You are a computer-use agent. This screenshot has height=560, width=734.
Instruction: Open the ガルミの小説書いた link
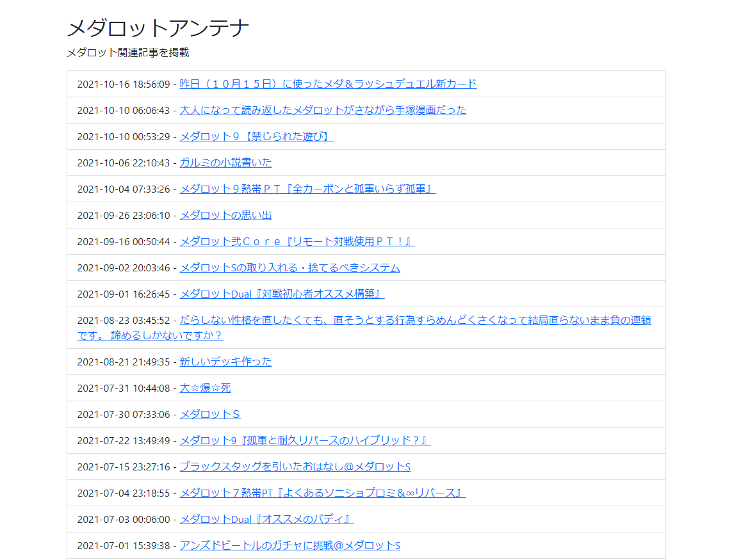coord(225,163)
